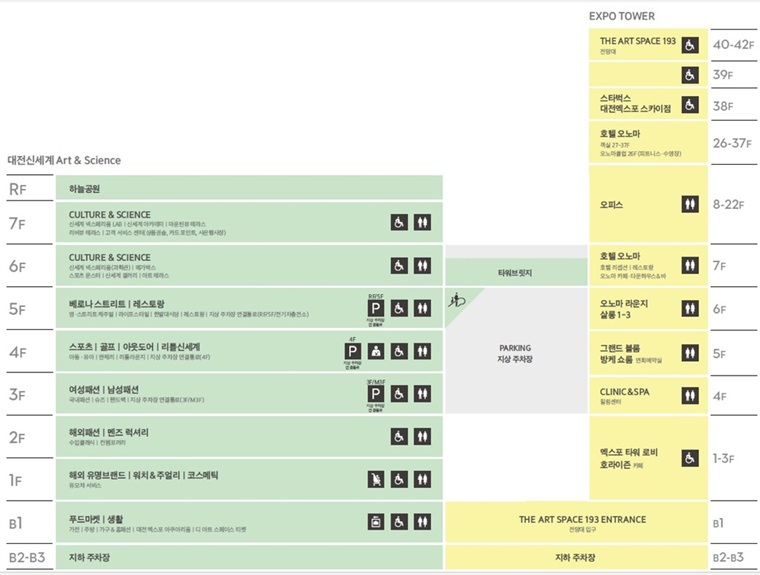
Task: Select the PARKING 지상 주차장 label
Action: [515, 353]
